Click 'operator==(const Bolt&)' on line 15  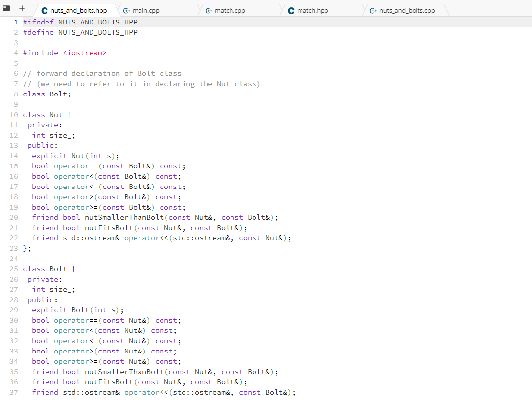pos(104,166)
